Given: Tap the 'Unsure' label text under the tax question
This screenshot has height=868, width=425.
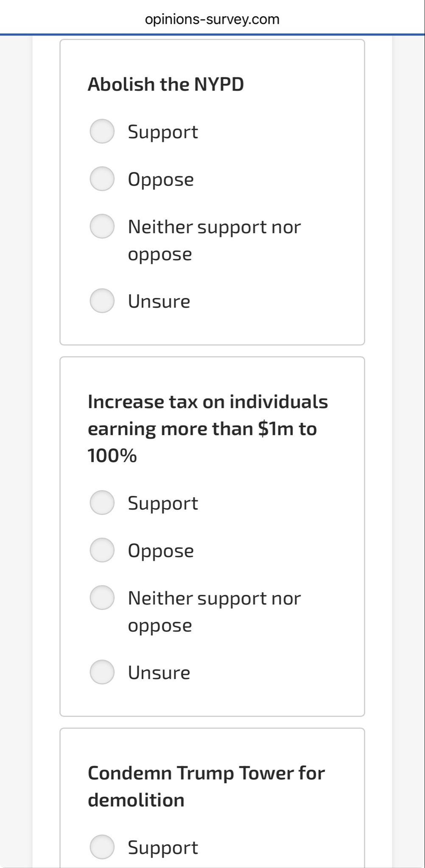Looking at the screenshot, I should pos(159,673).
